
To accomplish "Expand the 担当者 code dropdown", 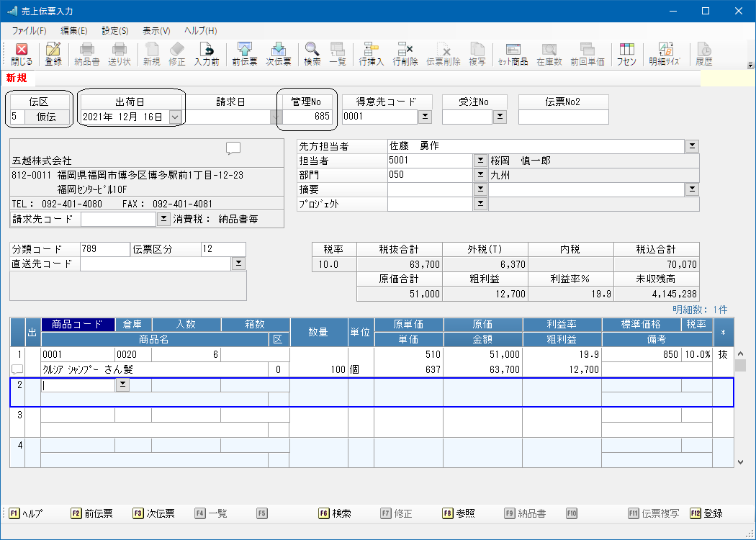I will pyautogui.click(x=480, y=161).
